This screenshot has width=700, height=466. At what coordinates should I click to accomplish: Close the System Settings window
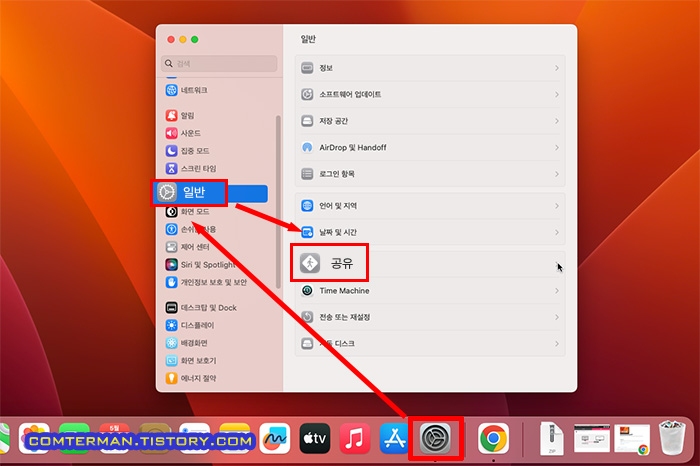171,39
